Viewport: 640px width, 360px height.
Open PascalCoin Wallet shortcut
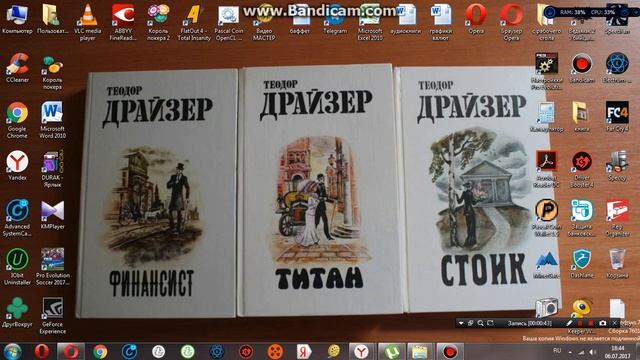point(547,218)
